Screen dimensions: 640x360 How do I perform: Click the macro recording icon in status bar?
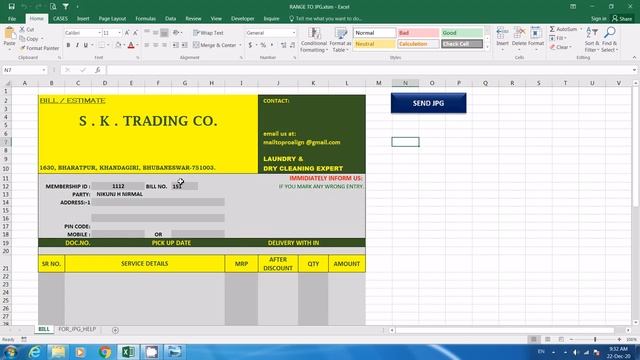coord(24,339)
